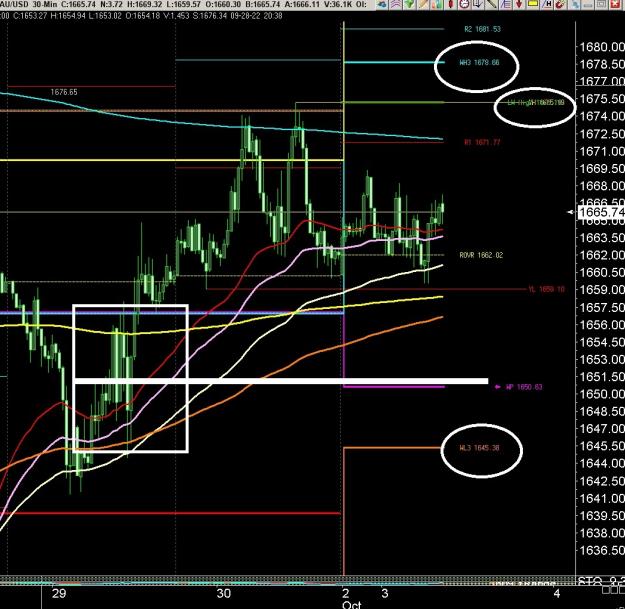Click the ROVR 1662.02 level label
625x609 pixels.
pos(481,255)
